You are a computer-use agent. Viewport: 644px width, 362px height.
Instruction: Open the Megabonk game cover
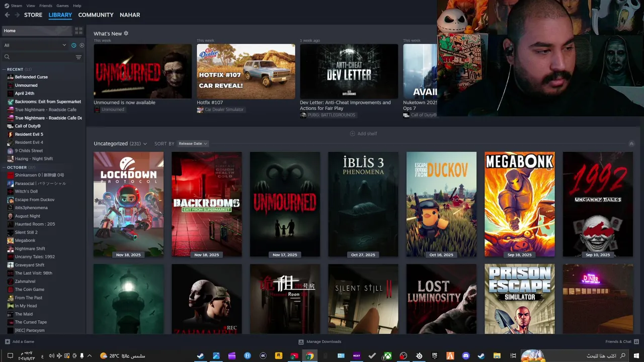tap(520, 205)
